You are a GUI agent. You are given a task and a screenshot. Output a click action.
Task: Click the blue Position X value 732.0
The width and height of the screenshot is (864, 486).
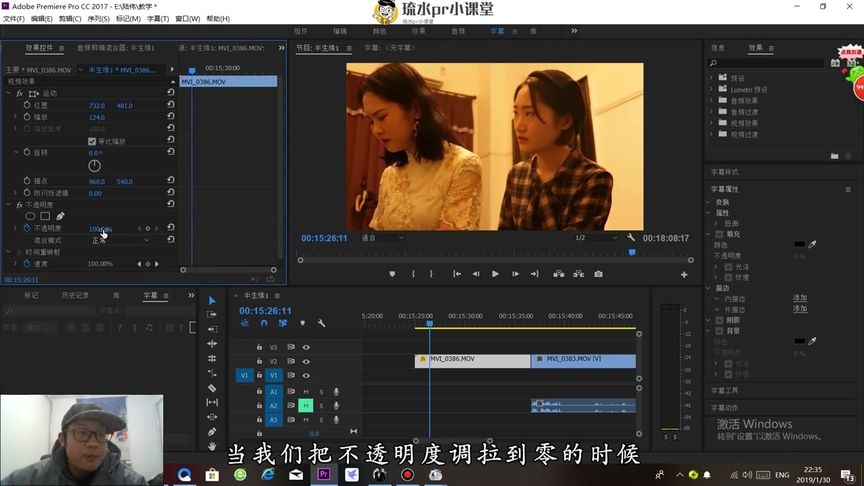point(96,105)
